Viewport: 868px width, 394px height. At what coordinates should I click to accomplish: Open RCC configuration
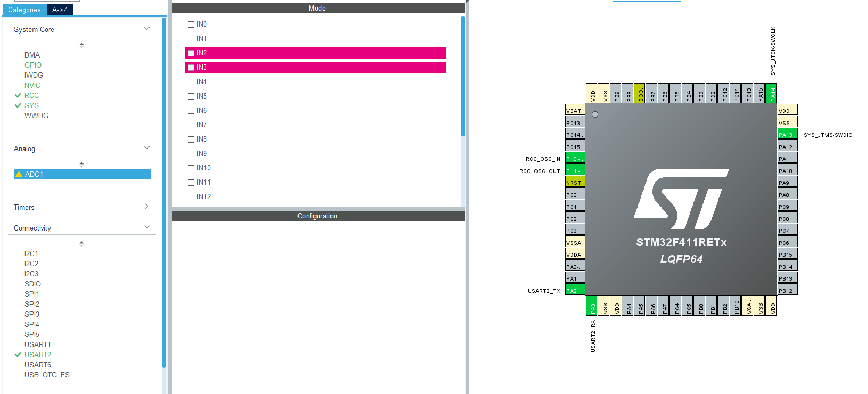[31, 95]
